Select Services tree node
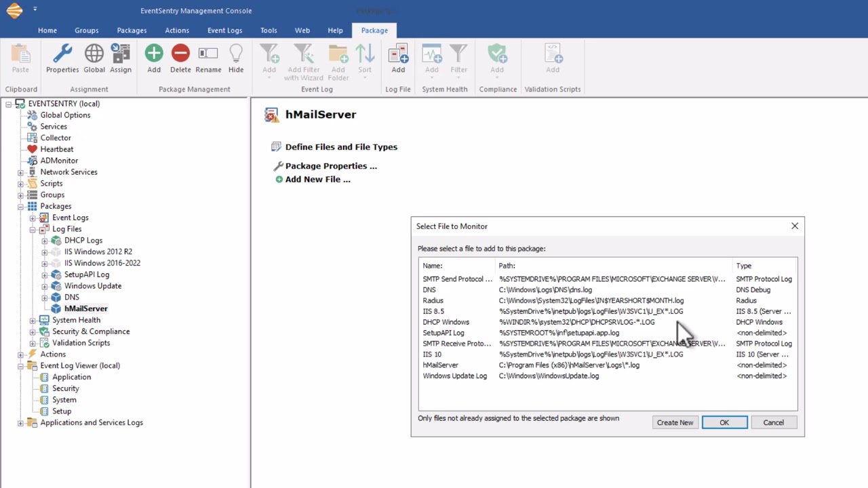 pos(54,127)
